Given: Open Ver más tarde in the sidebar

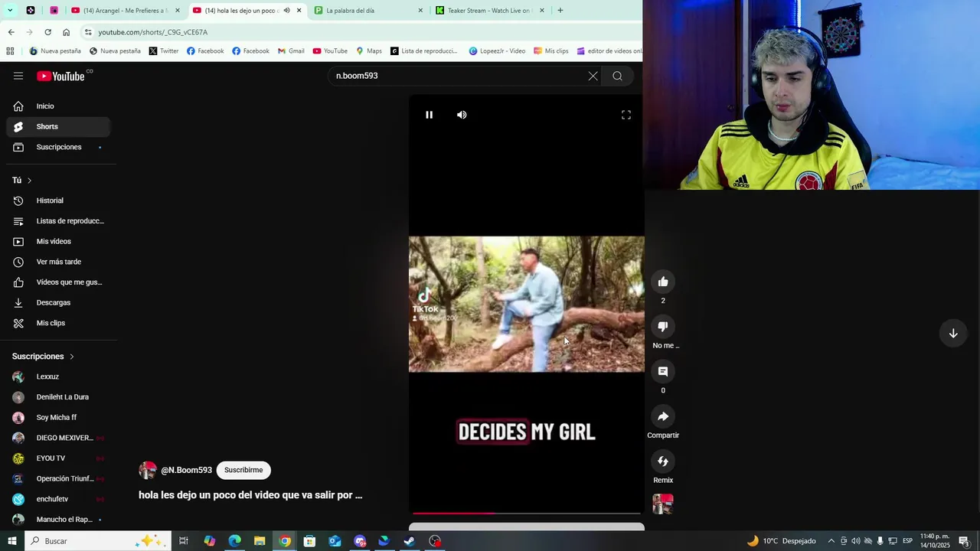Looking at the screenshot, I should [x=58, y=262].
